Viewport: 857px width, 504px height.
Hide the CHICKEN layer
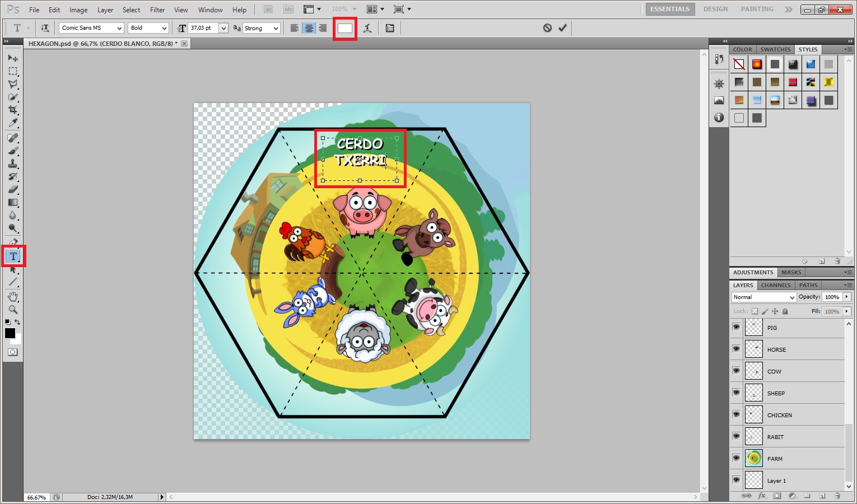click(736, 414)
